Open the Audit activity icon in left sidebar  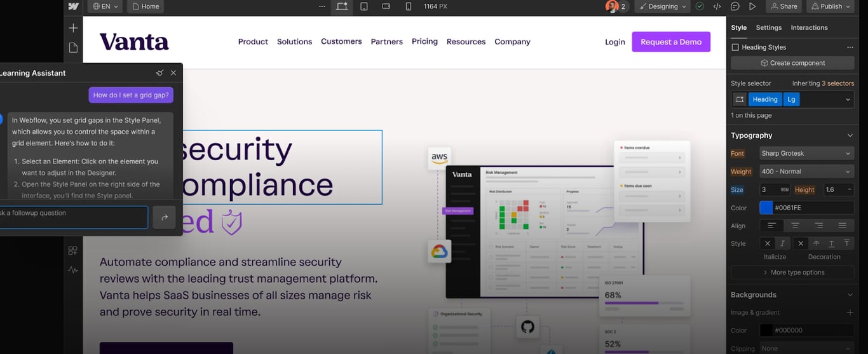coord(73,269)
